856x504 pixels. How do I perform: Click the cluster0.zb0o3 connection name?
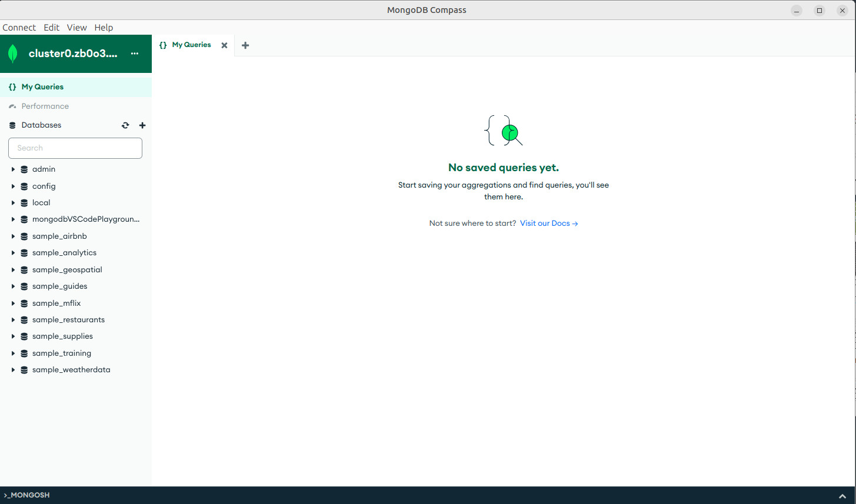tap(73, 54)
